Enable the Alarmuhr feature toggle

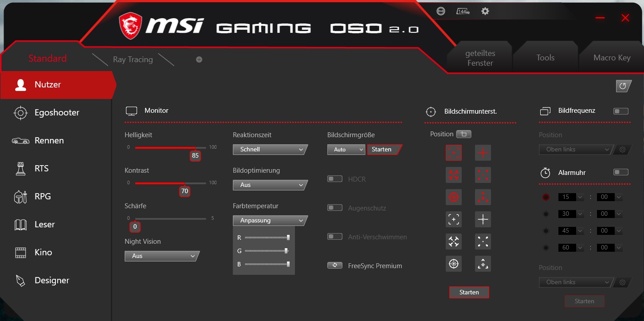click(621, 172)
